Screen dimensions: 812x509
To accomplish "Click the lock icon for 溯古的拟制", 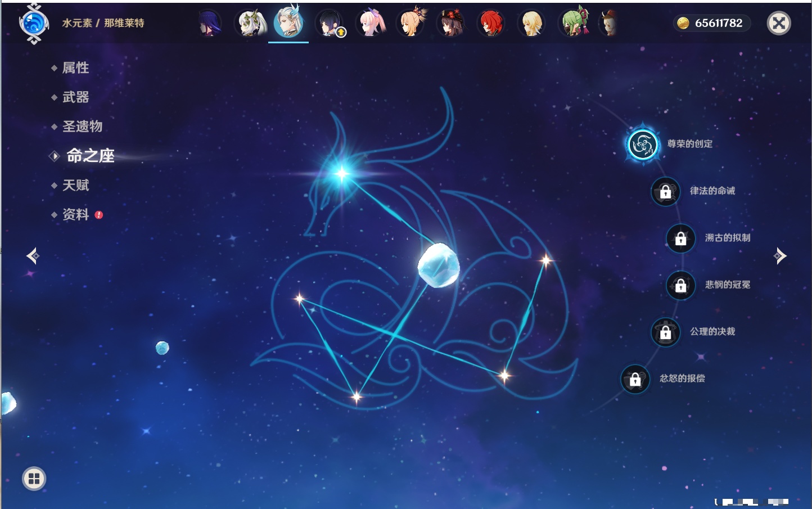I will pyautogui.click(x=680, y=238).
